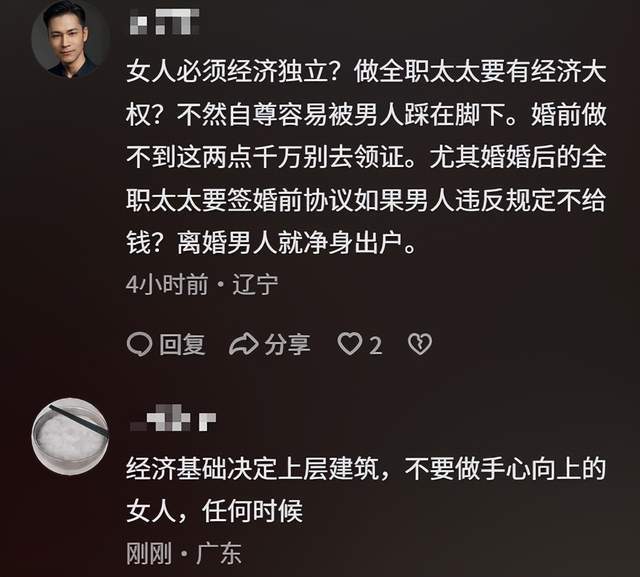Tap the reply line starting 经济基础决定上层建筑
Viewport: 640px width, 577px height.
click(x=366, y=469)
